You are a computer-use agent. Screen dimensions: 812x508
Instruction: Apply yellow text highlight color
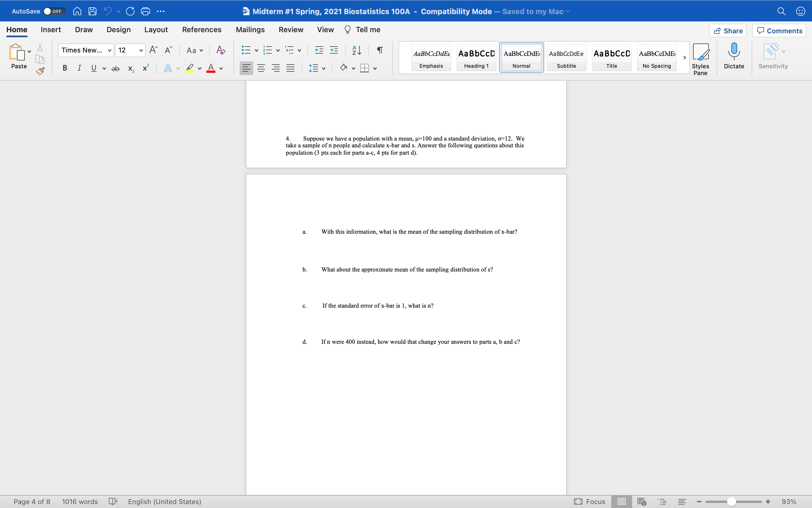189,68
